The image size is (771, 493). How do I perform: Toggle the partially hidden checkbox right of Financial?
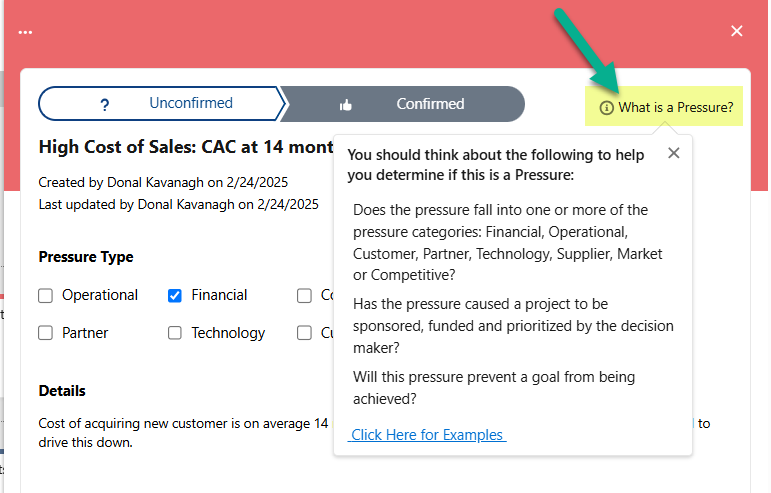coord(304,295)
